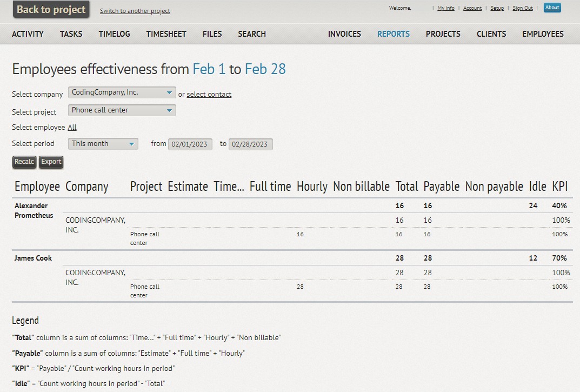Click Feb 1 start date in heading
The width and height of the screenshot is (580, 392).
[x=209, y=69]
